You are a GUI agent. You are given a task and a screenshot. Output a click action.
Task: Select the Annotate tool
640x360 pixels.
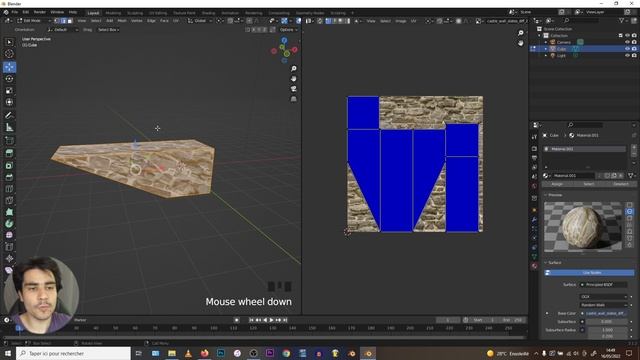click(x=9, y=116)
